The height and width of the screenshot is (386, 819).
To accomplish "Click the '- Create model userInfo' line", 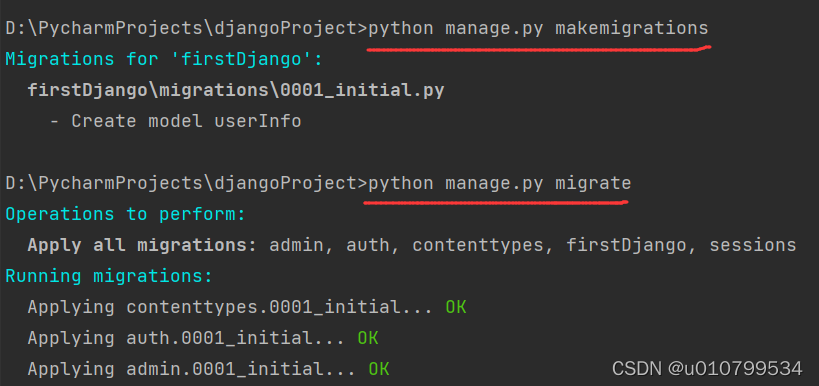I will 176,121.
